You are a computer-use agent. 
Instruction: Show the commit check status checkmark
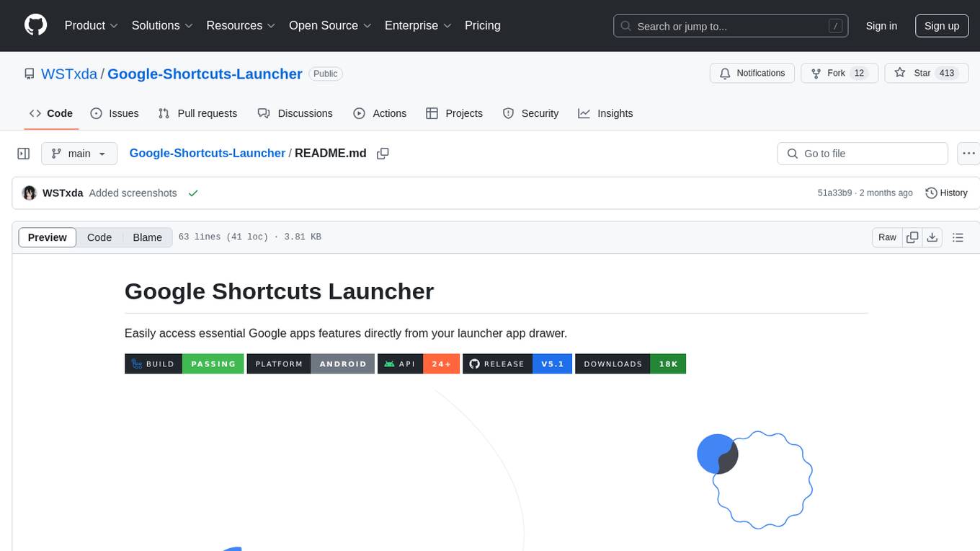[192, 193]
